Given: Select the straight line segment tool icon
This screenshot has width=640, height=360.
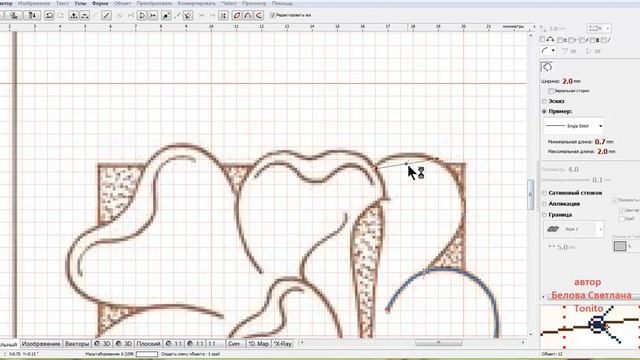Looking at the screenshot, I should coord(106,16).
